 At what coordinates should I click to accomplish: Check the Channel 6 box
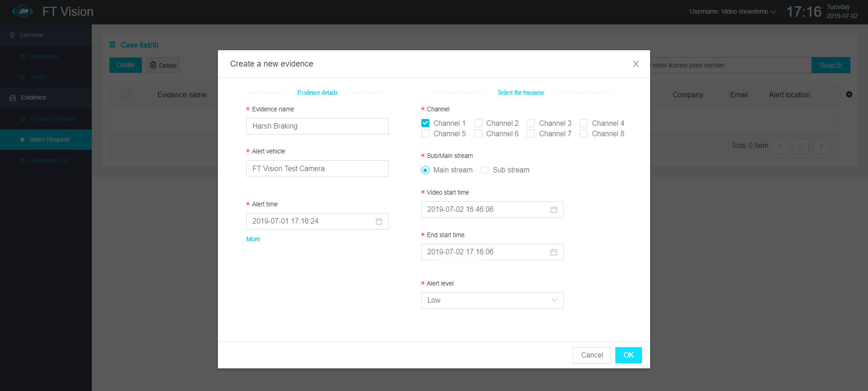point(478,134)
